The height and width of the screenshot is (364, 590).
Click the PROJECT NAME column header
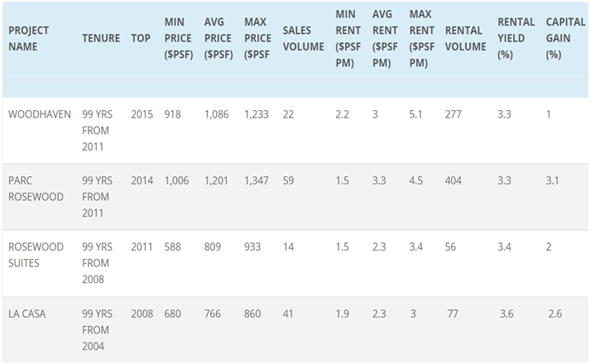29,38
